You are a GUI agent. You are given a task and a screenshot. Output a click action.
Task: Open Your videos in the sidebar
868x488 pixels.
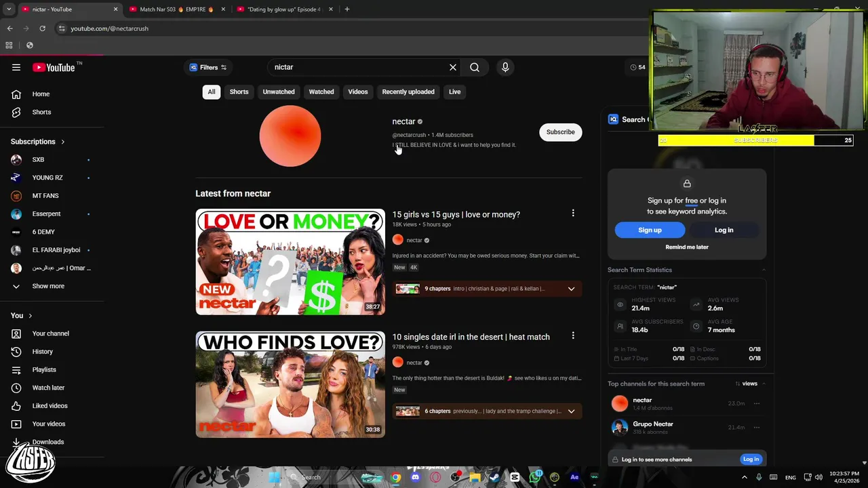(x=49, y=424)
